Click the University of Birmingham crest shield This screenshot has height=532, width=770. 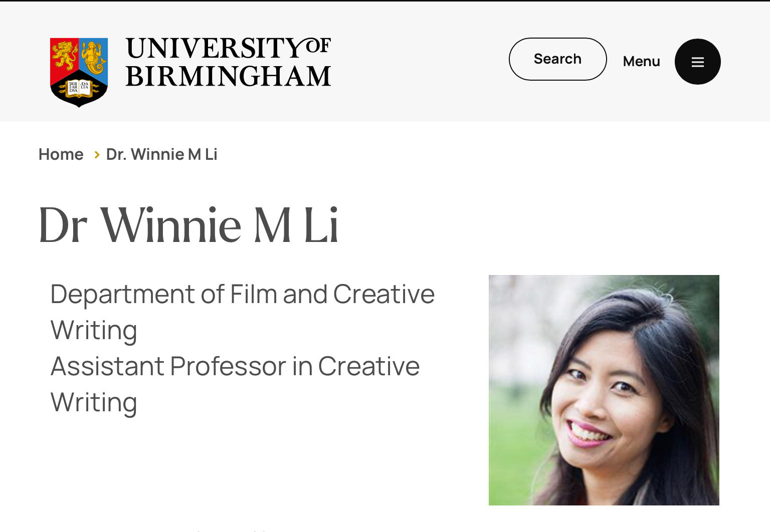click(79, 72)
